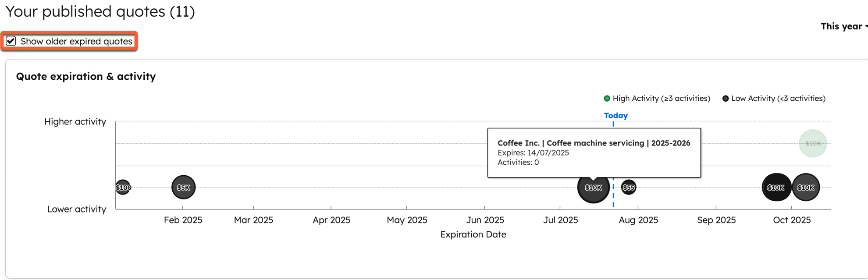
Task: Click the $100 quote bubble
Action: tap(123, 188)
